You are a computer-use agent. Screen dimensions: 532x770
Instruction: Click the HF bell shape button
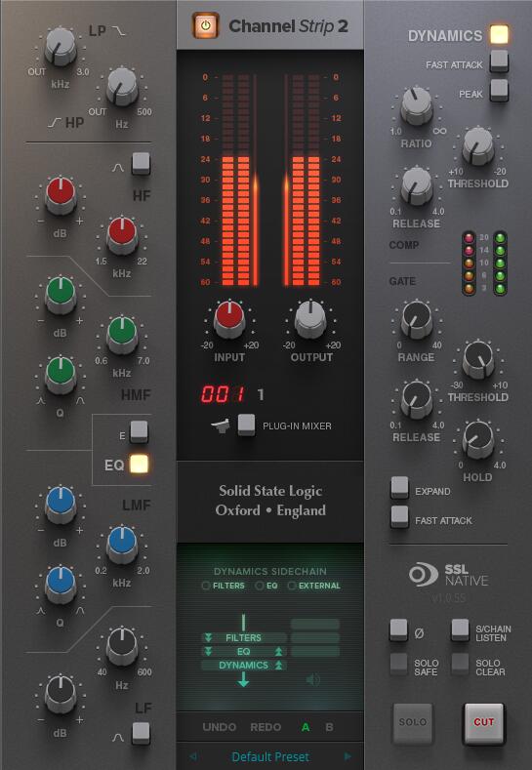coord(141,164)
